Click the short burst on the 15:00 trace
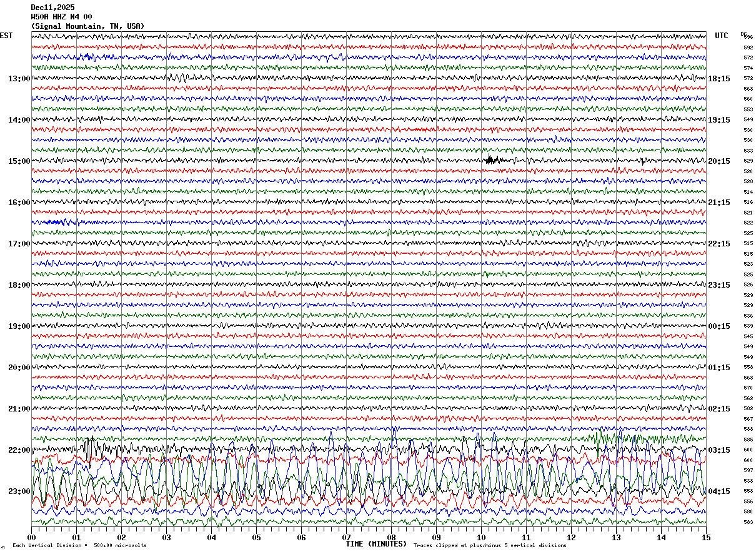The width and height of the screenshot is (756, 554). (x=492, y=160)
